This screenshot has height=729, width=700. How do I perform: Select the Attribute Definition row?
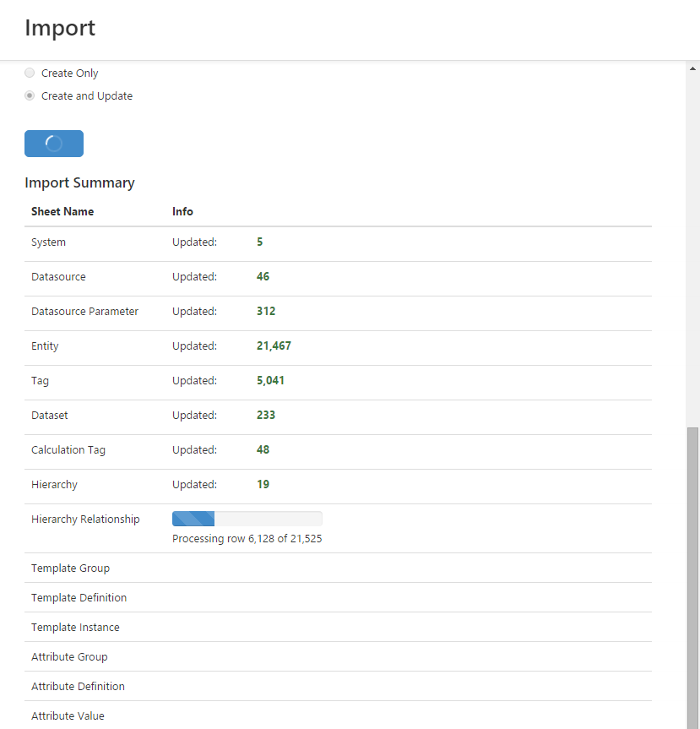pos(78,687)
